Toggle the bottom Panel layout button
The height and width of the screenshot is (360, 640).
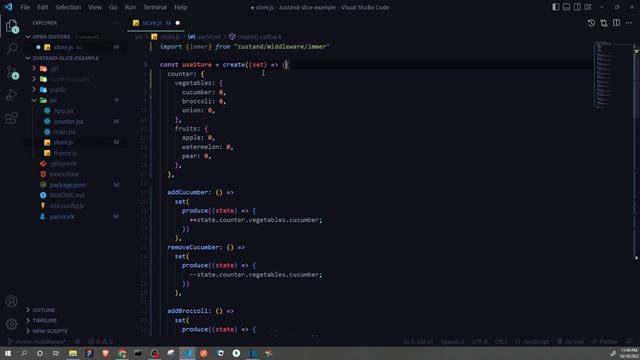[567, 7]
